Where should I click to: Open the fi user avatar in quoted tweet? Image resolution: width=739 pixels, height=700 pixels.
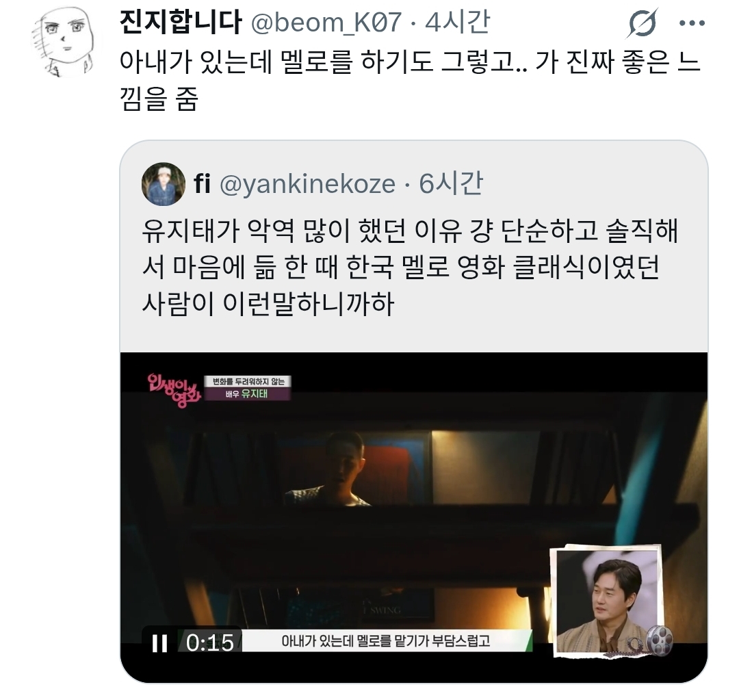pos(163,184)
